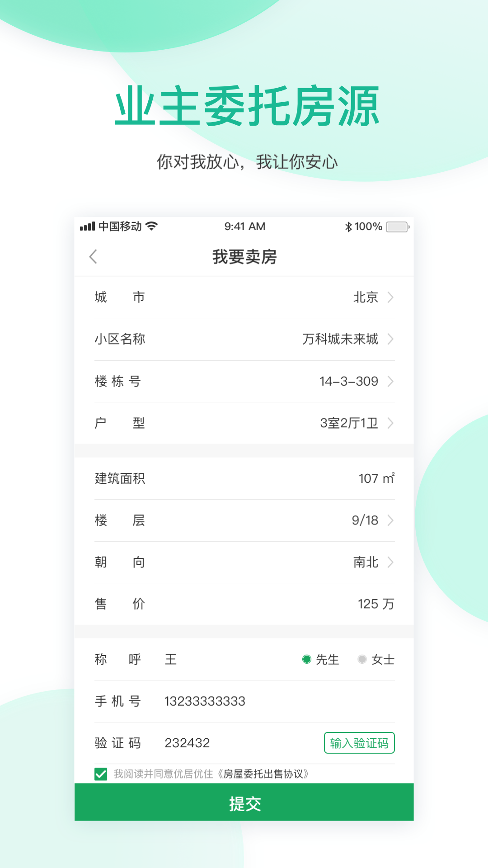The height and width of the screenshot is (868, 488).
Task: Tap the 验证码 label
Action: 117,743
